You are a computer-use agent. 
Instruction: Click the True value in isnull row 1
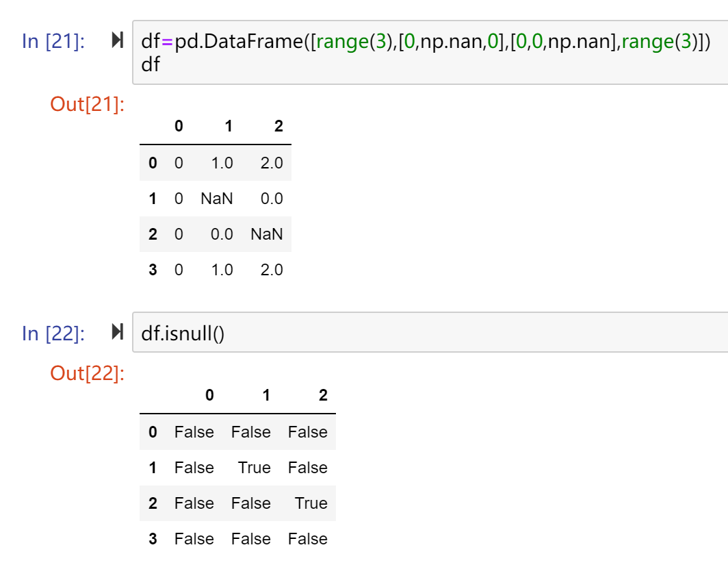coord(255,468)
